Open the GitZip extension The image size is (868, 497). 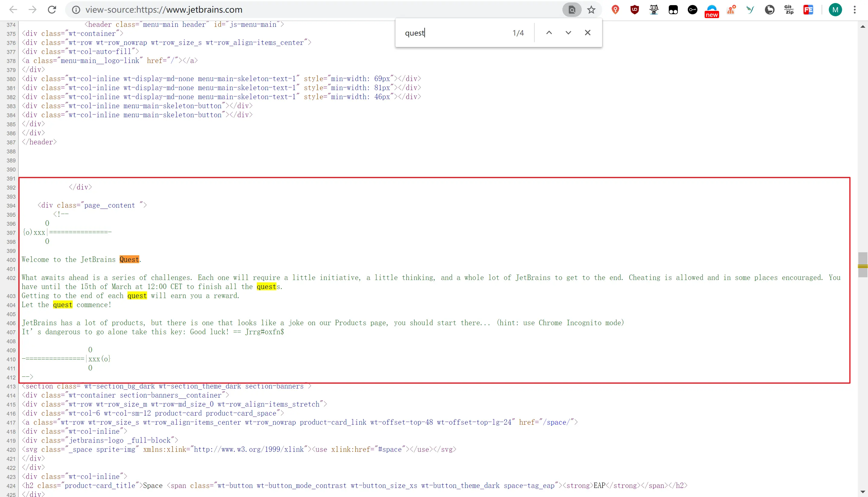point(789,10)
